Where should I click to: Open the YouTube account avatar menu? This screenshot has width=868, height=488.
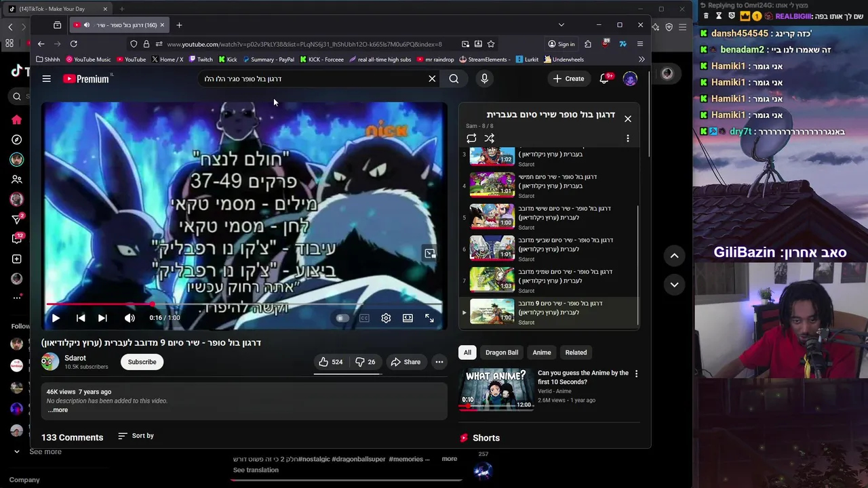(x=630, y=79)
